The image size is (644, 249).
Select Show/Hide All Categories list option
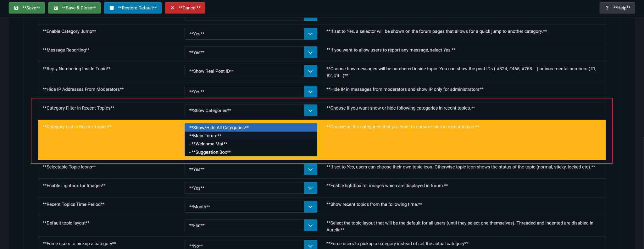(x=250, y=127)
